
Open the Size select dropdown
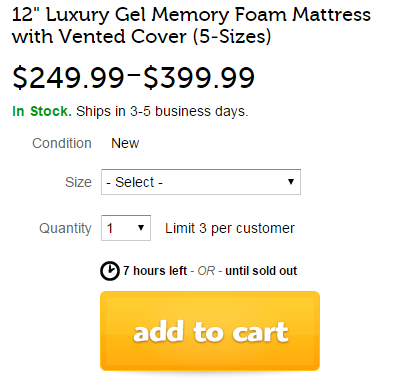click(x=201, y=182)
